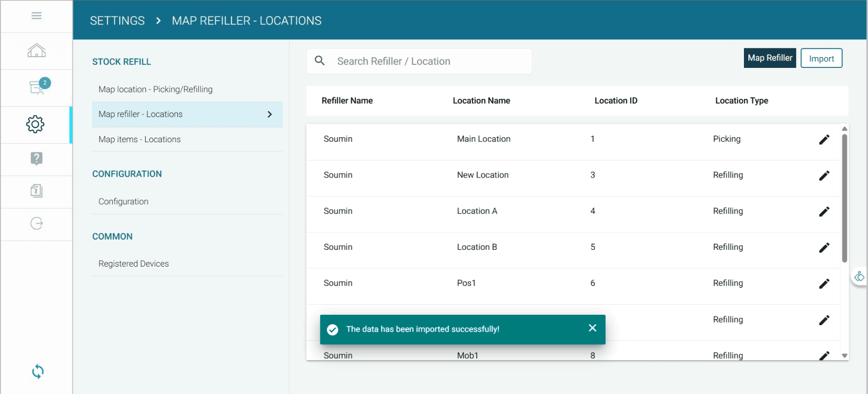Edit the Main Location row
The height and width of the screenshot is (394, 868).
[824, 140]
